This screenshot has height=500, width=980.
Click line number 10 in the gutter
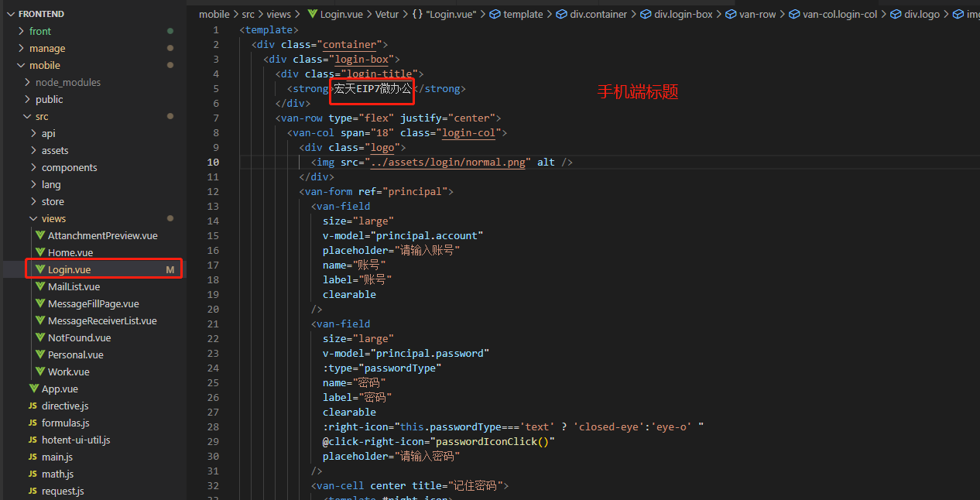213,162
